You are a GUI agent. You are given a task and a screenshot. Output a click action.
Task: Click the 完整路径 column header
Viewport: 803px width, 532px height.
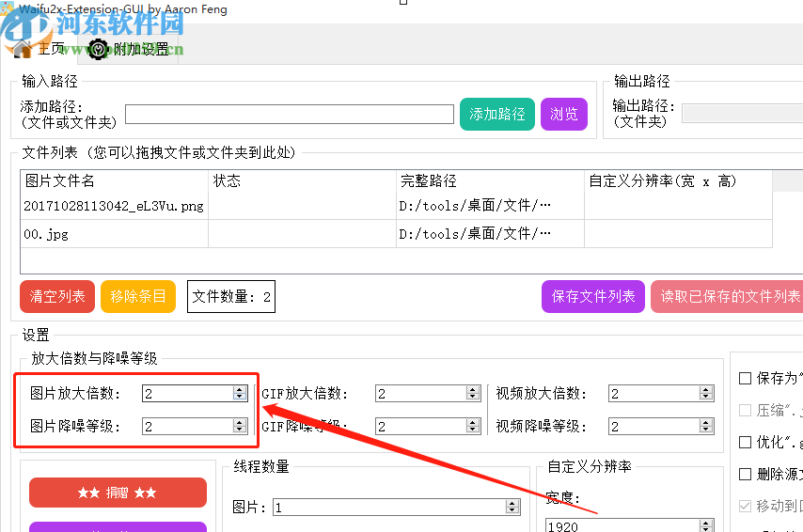490,180
